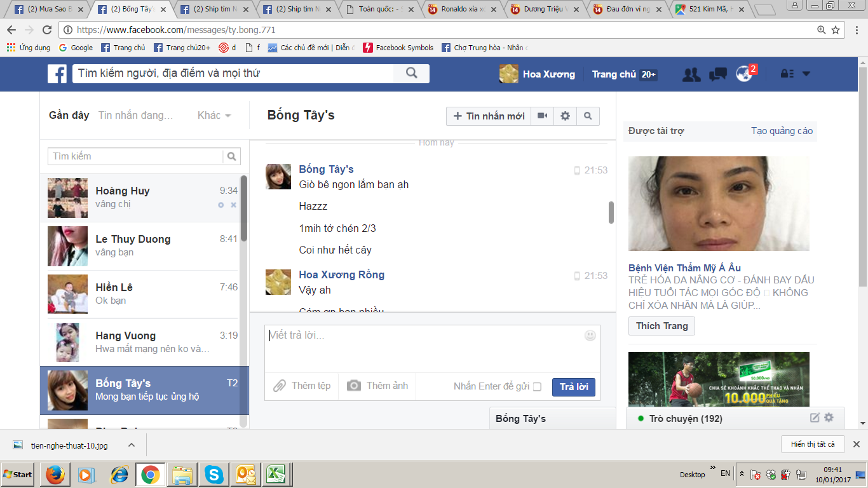This screenshot has height=488, width=868.
Task: Click the search-in-conversation magnifier icon
Action: (588, 116)
